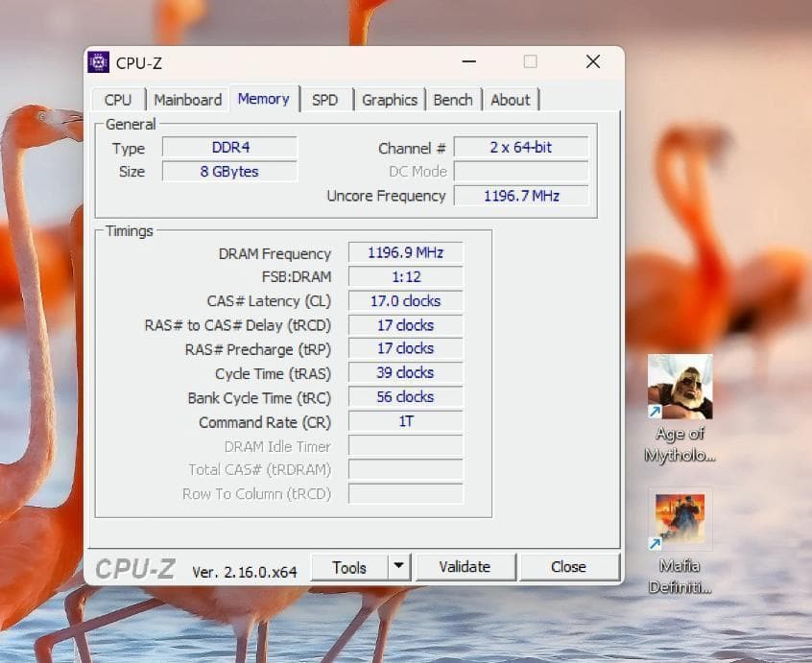This screenshot has height=663, width=812.
Task: Click the Uncore Frequency field
Action: point(521,196)
